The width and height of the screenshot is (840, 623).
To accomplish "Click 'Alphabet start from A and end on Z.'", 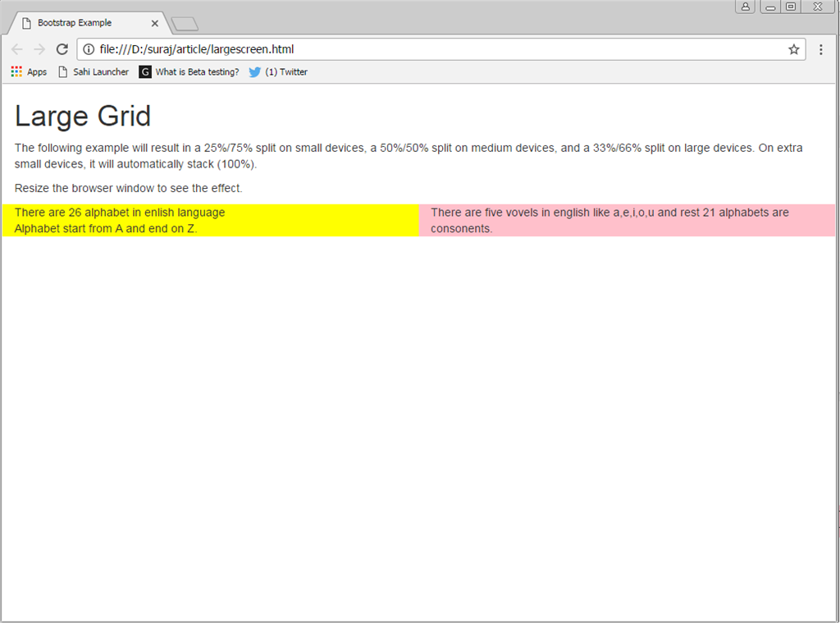I will 106,228.
